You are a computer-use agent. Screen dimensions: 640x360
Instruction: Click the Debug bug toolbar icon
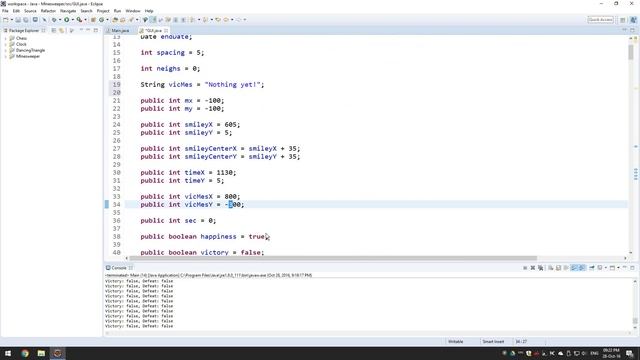pyautogui.click(x=54, y=20)
